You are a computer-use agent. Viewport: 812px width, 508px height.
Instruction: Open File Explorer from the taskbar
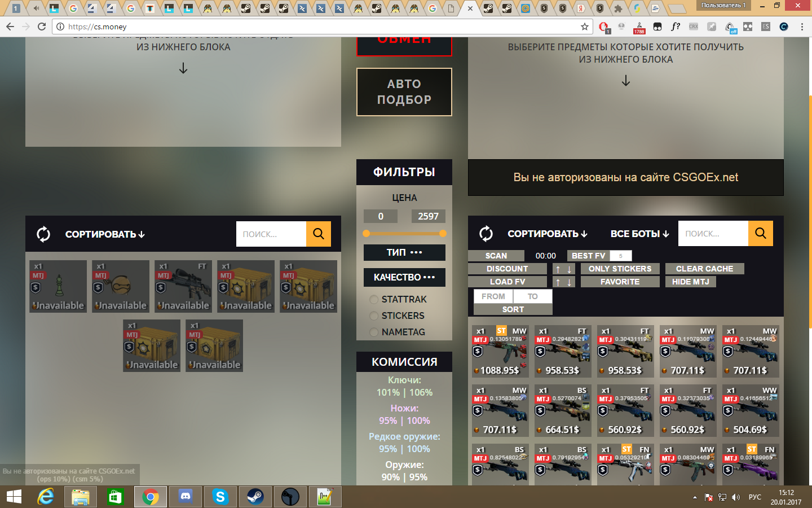[81, 497]
